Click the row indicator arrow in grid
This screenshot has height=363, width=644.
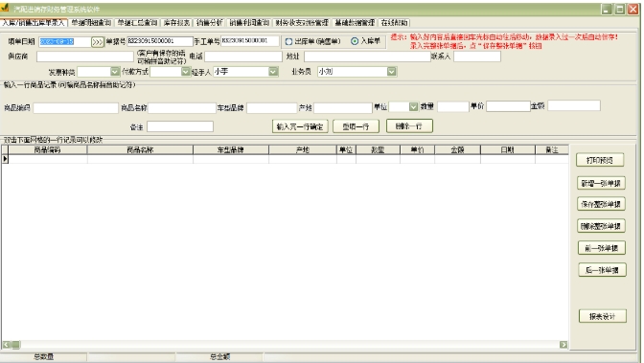[x=5, y=159]
